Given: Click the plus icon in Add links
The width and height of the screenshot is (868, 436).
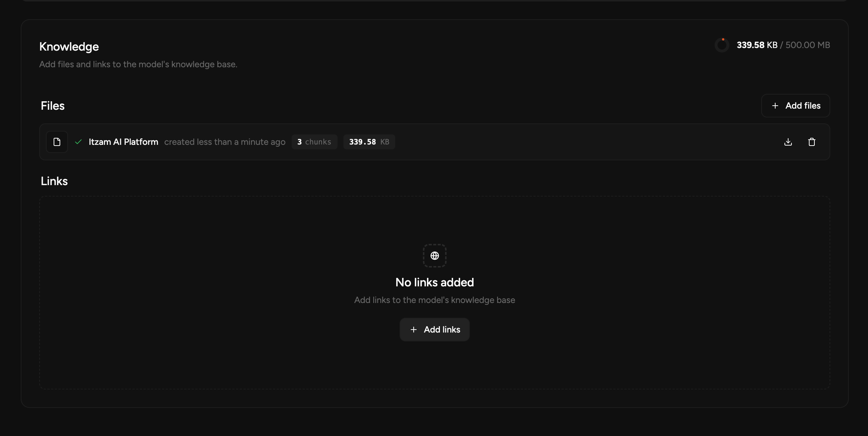Looking at the screenshot, I should pyautogui.click(x=414, y=330).
